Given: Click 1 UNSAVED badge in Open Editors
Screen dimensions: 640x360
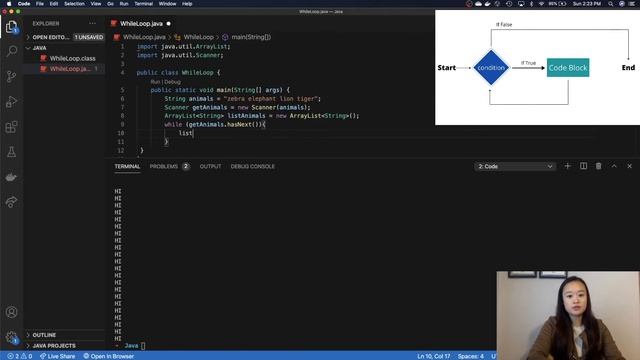Looking at the screenshot, I should tap(89, 37).
